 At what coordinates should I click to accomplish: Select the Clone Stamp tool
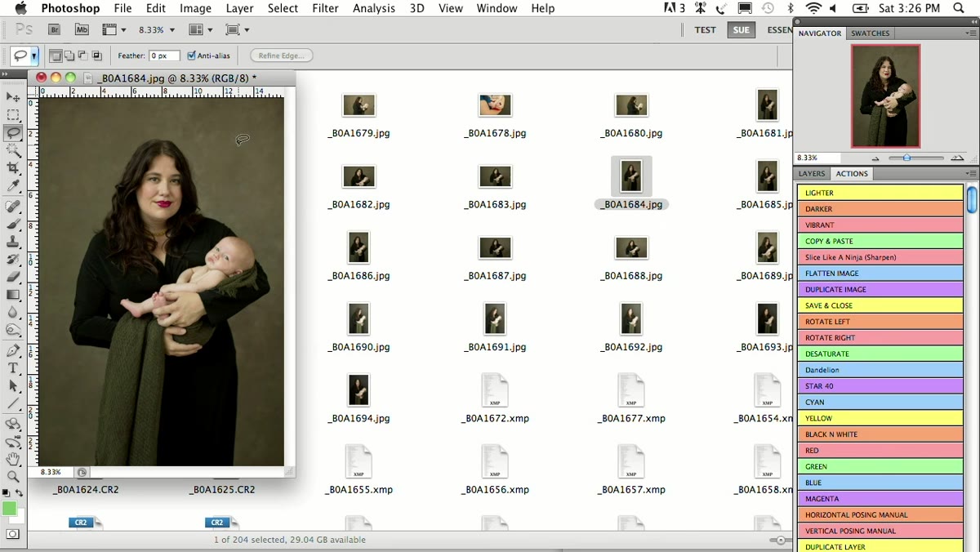coord(13,242)
